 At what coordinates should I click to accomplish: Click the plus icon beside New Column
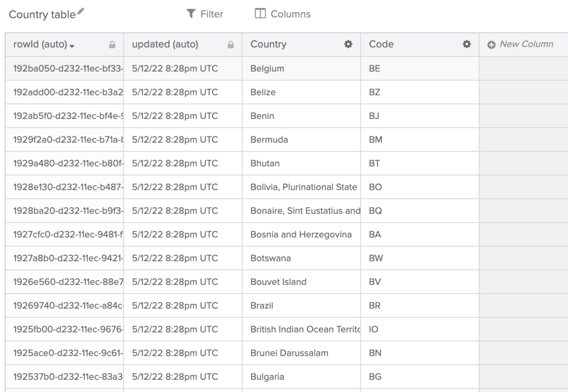pos(491,44)
